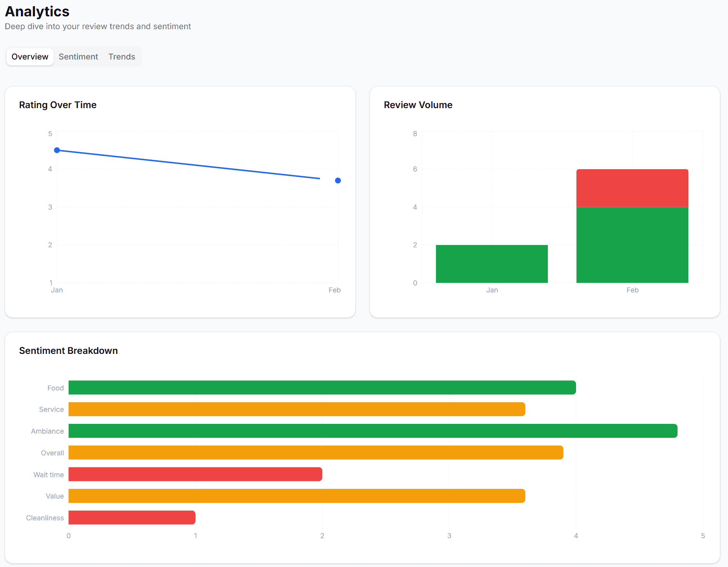Image resolution: width=728 pixels, height=567 pixels.
Task: Click the Sentiment Breakdown heading
Action: point(68,350)
